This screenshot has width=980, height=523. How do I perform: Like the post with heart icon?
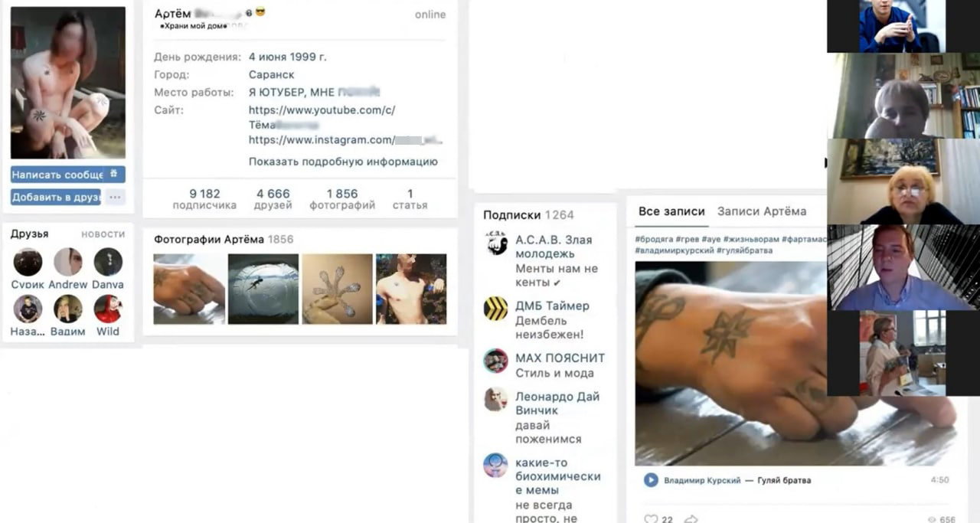click(x=651, y=519)
